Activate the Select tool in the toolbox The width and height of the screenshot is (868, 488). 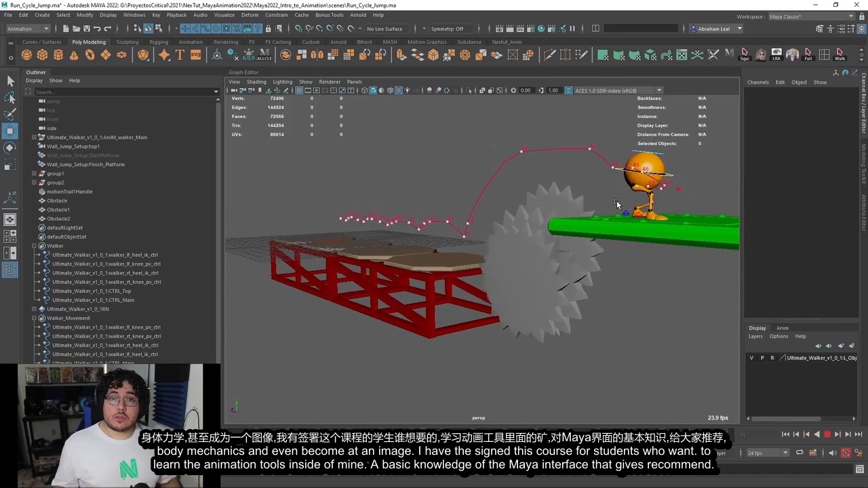(x=10, y=81)
